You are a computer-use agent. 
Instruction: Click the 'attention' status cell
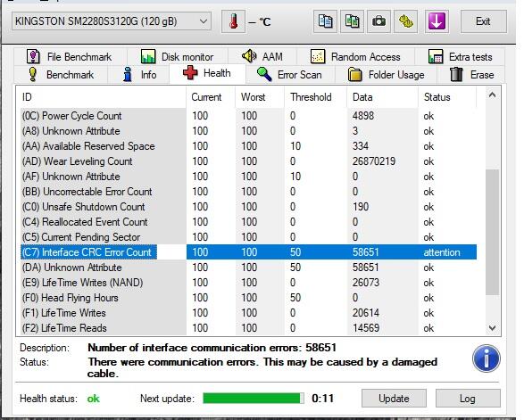coord(442,252)
